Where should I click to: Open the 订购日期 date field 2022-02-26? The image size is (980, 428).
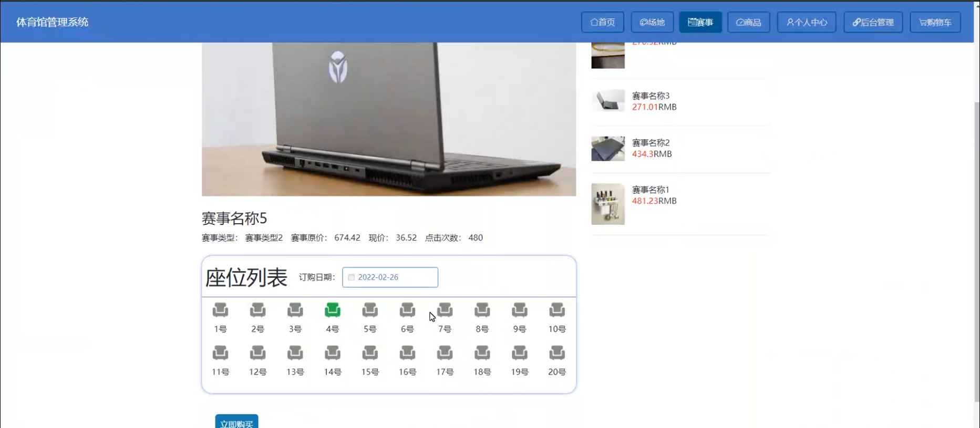[390, 277]
